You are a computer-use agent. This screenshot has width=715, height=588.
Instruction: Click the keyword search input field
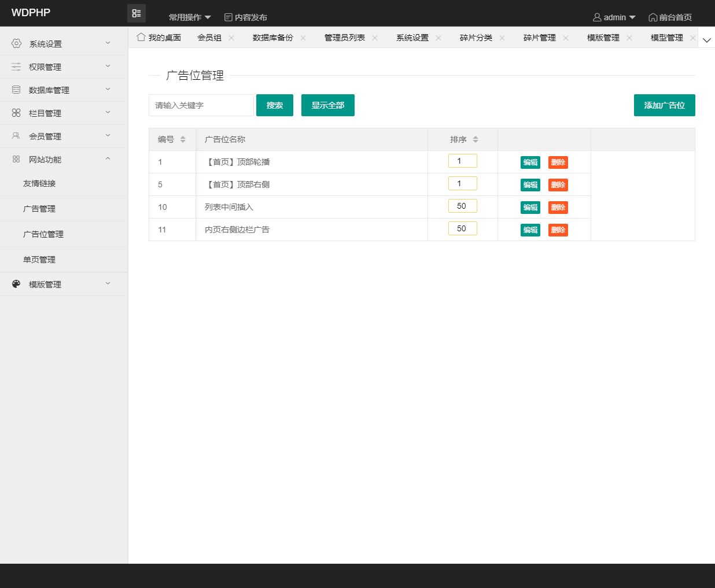point(201,105)
